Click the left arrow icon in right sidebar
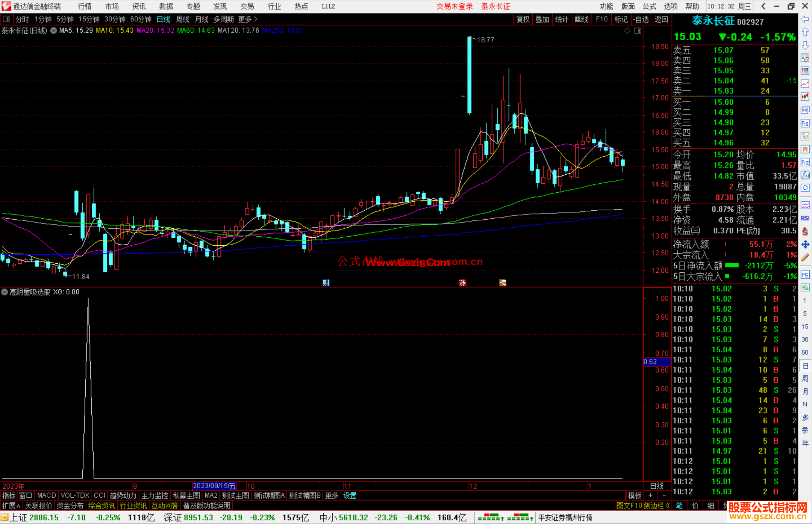Viewport: 812px width, 524px height. click(805, 19)
